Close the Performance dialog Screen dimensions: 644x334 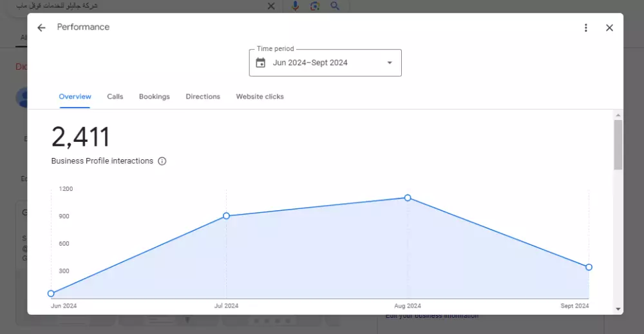[x=609, y=28]
